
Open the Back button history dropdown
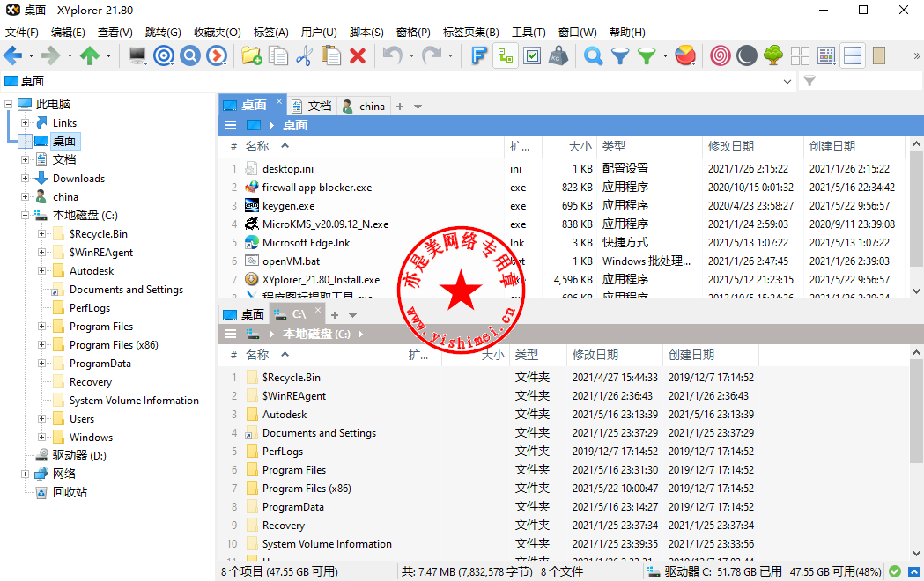(31, 56)
